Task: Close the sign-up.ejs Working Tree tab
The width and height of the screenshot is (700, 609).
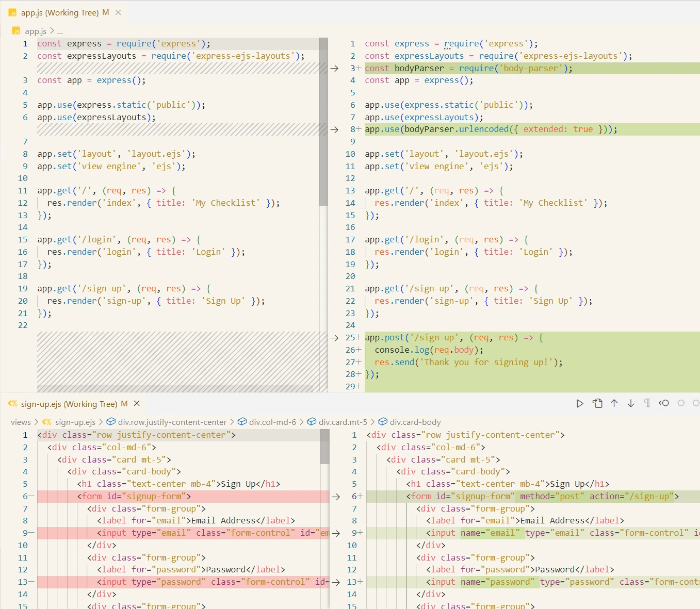Action: 137,403
